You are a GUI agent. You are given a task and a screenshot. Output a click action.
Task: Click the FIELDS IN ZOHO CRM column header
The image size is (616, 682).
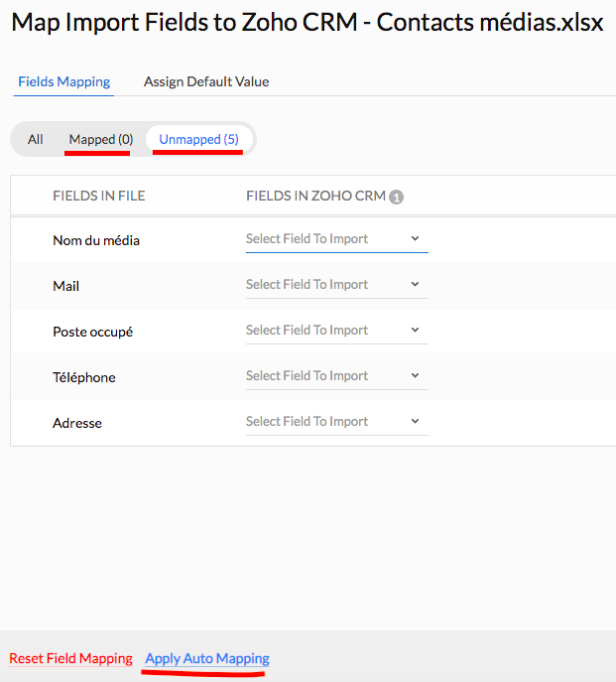coord(315,196)
